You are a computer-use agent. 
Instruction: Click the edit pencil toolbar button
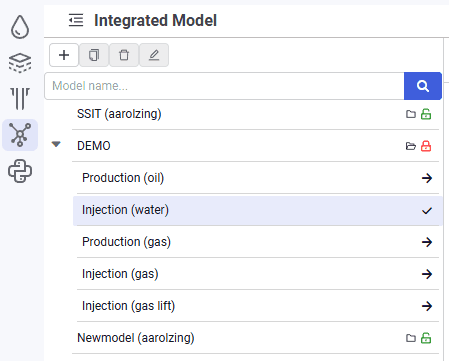pos(154,55)
